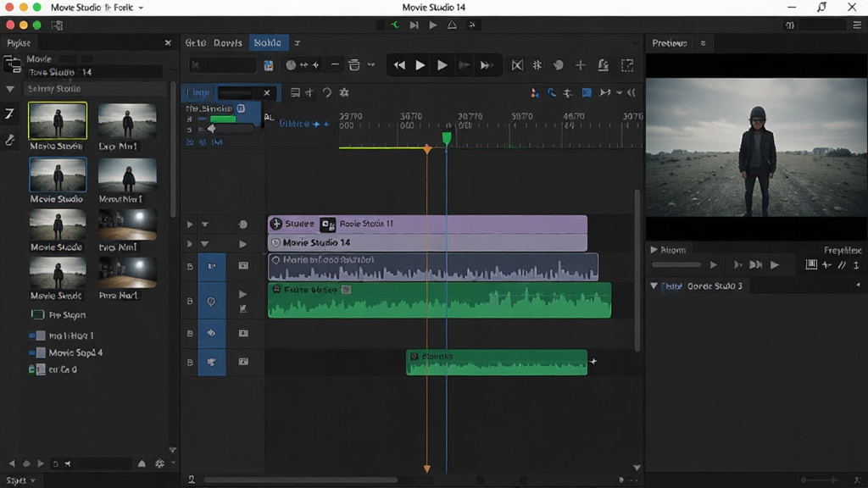Toggle the blue button on small green clip track
868x488 pixels.
(211, 363)
